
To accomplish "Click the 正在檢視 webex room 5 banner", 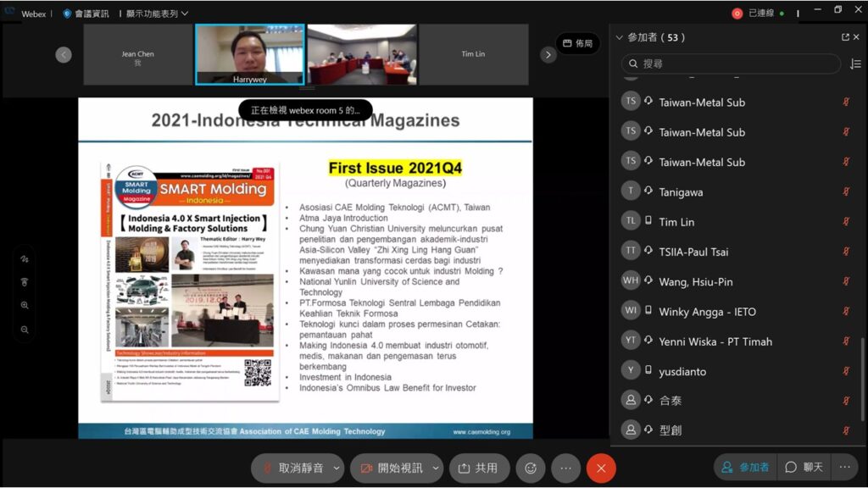I will (x=305, y=110).
